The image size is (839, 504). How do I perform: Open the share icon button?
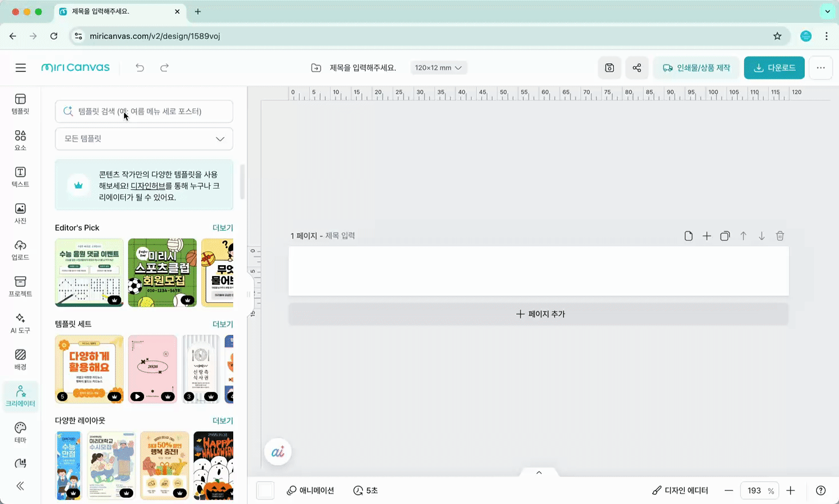(637, 67)
